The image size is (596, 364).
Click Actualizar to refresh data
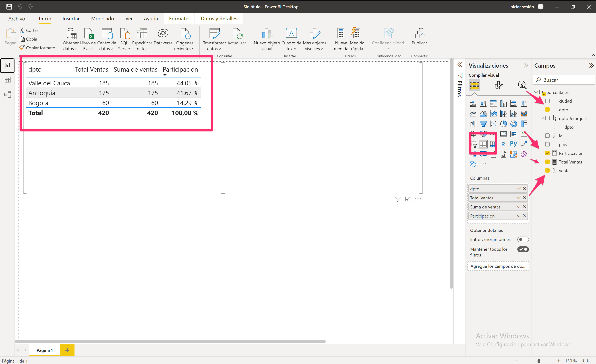[x=237, y=36]
